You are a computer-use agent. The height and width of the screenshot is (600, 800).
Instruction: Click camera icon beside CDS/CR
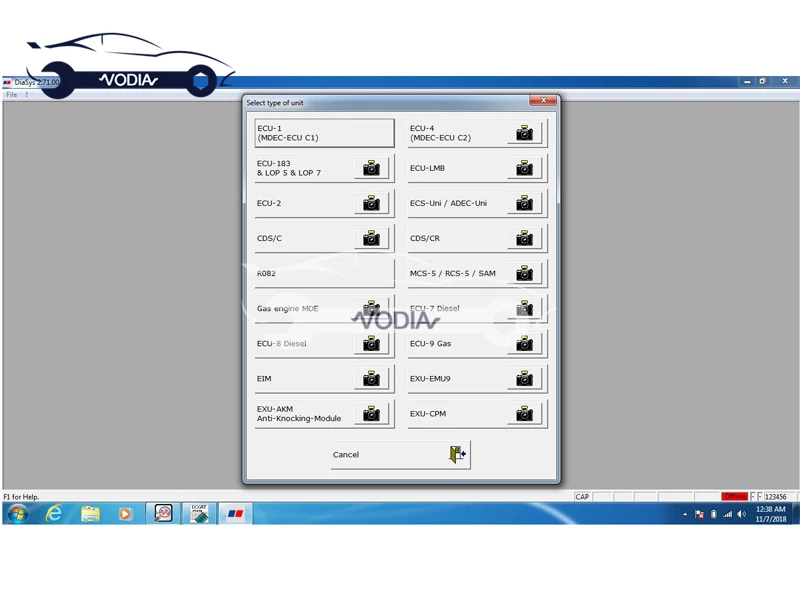pos(524,238)
